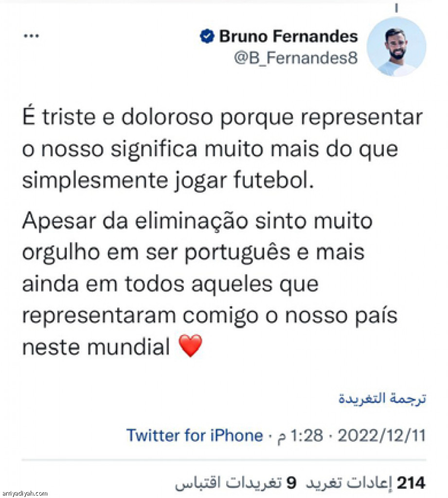Open the Twitter for iPhone source link
The width and height of the screenshot is (448, 498).
click(x=194, y=435)
